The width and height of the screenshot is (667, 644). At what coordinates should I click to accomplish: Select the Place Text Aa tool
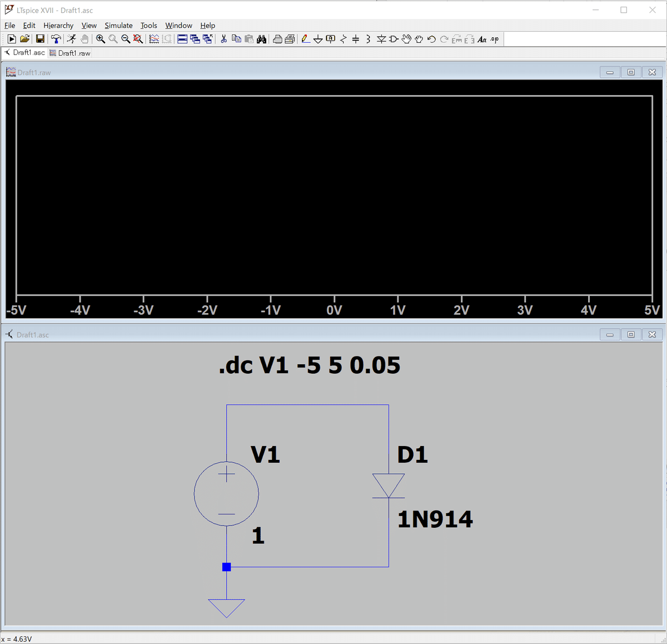coord(482,39)
